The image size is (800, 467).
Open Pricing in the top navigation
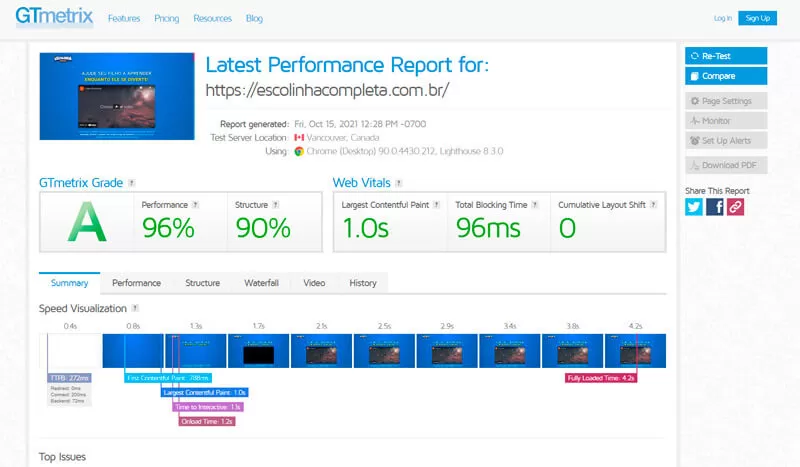point(167,19)
